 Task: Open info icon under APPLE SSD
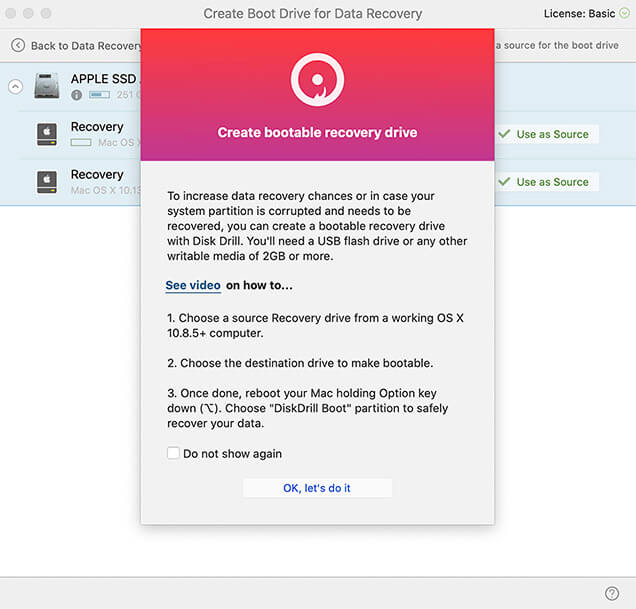77,95
